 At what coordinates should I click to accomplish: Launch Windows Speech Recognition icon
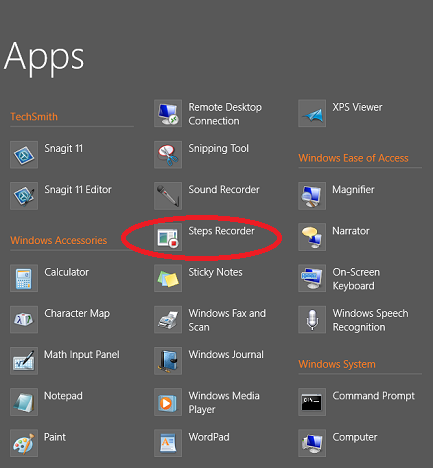pos(312,320)
